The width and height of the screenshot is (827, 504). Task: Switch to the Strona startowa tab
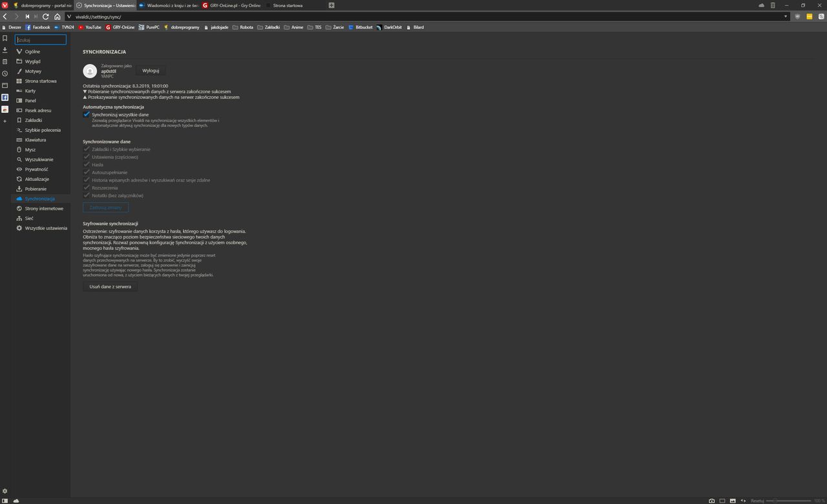[295, 5]
